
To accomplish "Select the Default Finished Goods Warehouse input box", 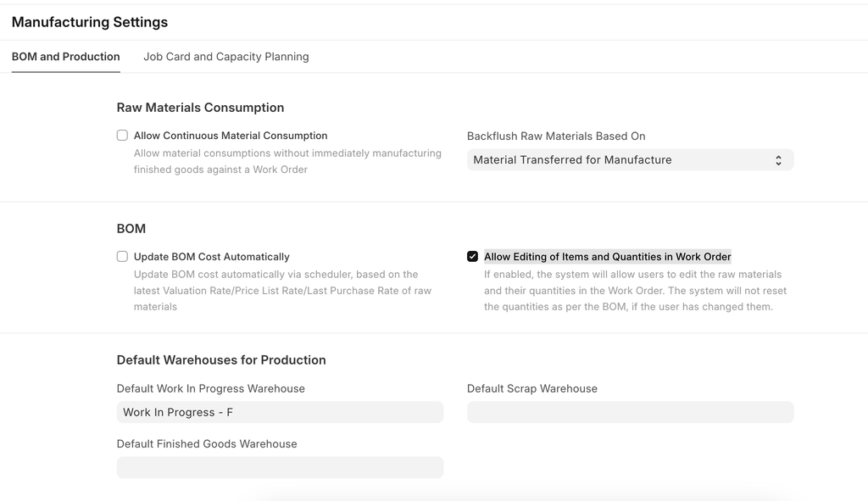I will coord(280,468).
